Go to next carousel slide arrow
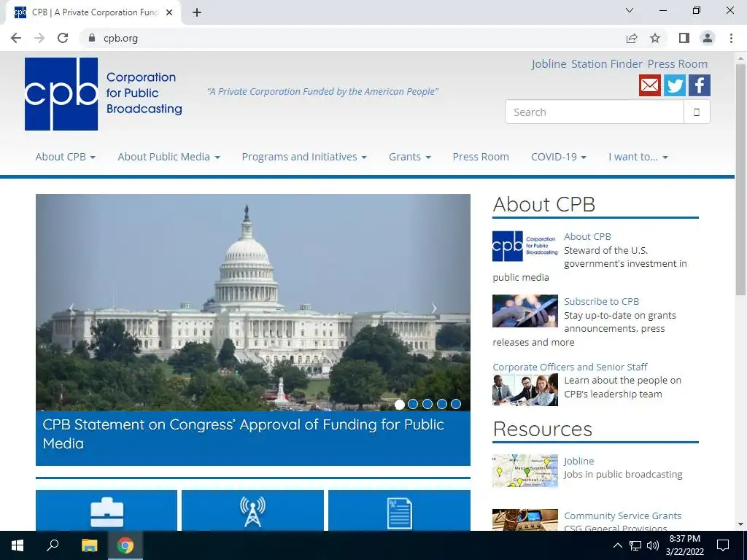747x560 pixels. (x=434, y=308)
